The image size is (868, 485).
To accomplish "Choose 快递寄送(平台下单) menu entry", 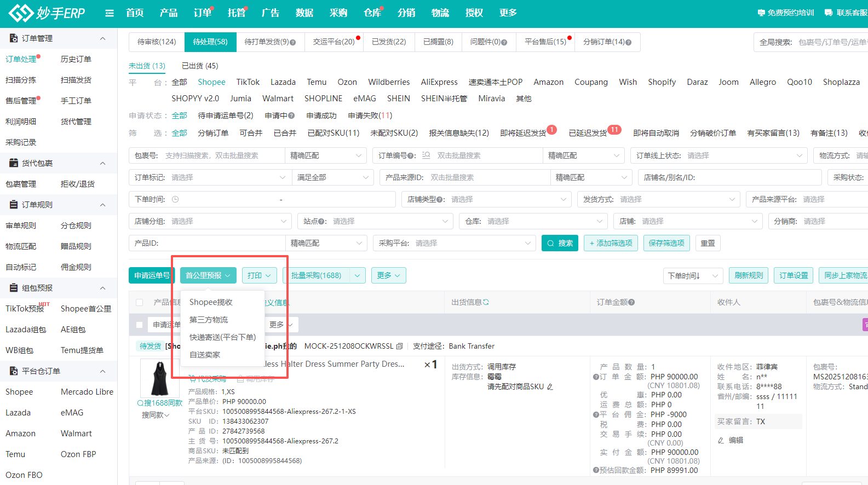I will point(222,337).
